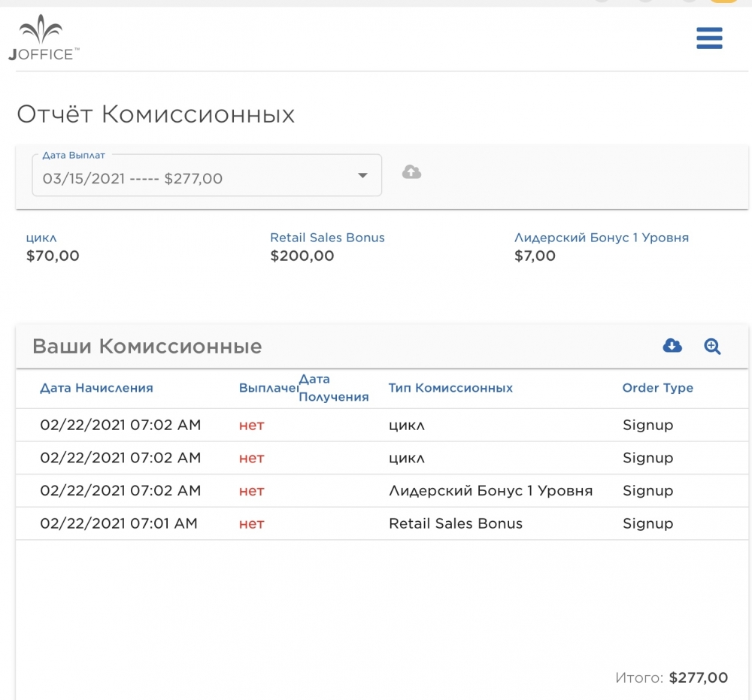752x700 pixels.
Task: Open the magnifier zoom search icon
Action: click(712, 346)
